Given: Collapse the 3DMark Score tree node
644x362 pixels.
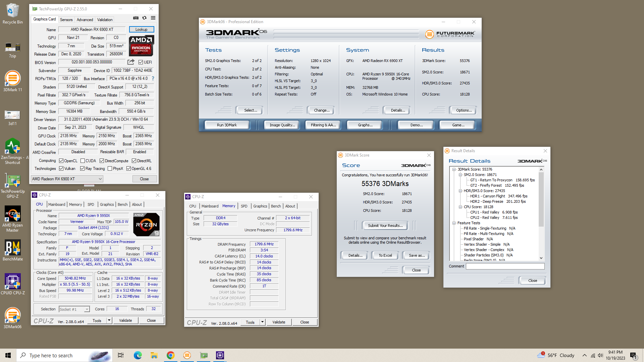Looking at the screenshot, I should click(454, 169).
